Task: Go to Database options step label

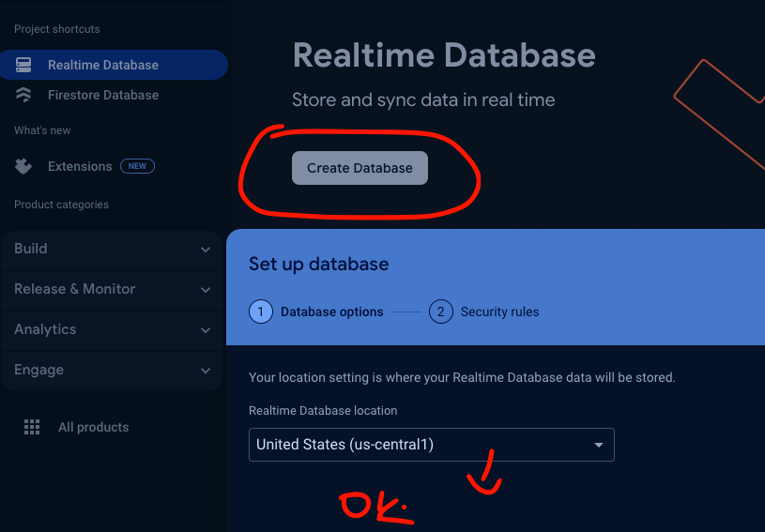Action: pos(331,312)
